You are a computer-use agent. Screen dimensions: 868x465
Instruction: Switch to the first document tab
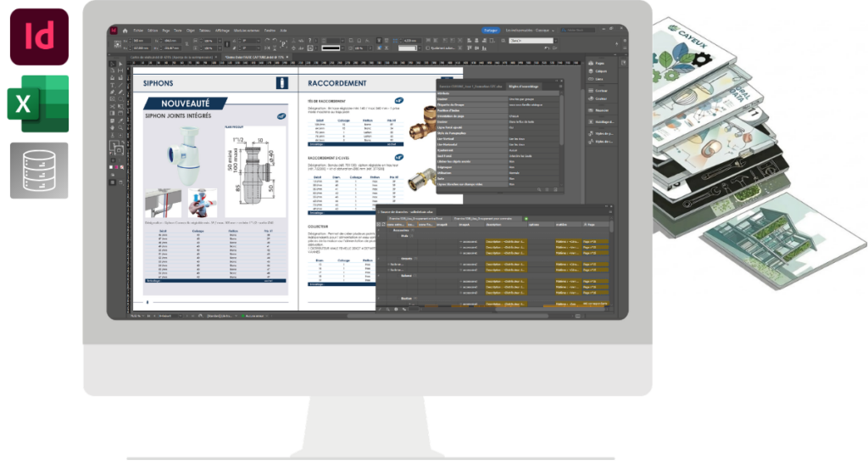click(173, 57)
